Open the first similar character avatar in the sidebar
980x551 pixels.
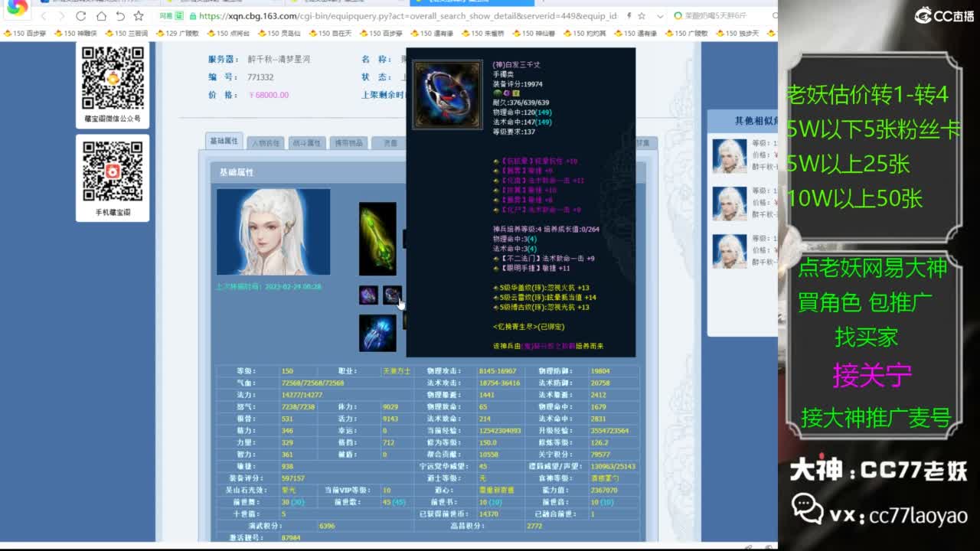tap(729, 156)
